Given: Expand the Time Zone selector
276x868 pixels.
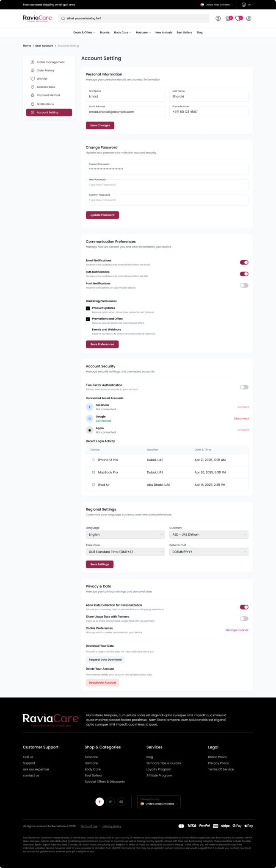Looking at the screenshot, I should (125, 552).
